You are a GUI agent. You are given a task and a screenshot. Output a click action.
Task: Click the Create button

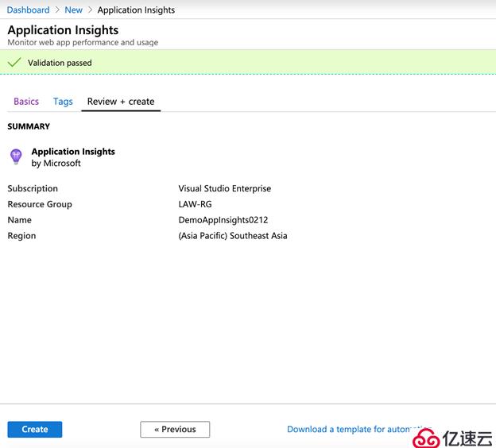pyautogui.click(x=35, y=429)
